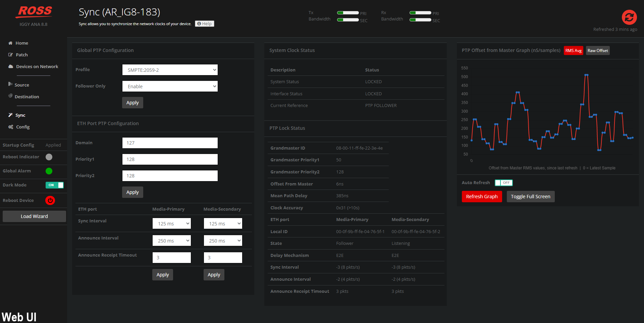Click the Domain input field

click(170, 143)
